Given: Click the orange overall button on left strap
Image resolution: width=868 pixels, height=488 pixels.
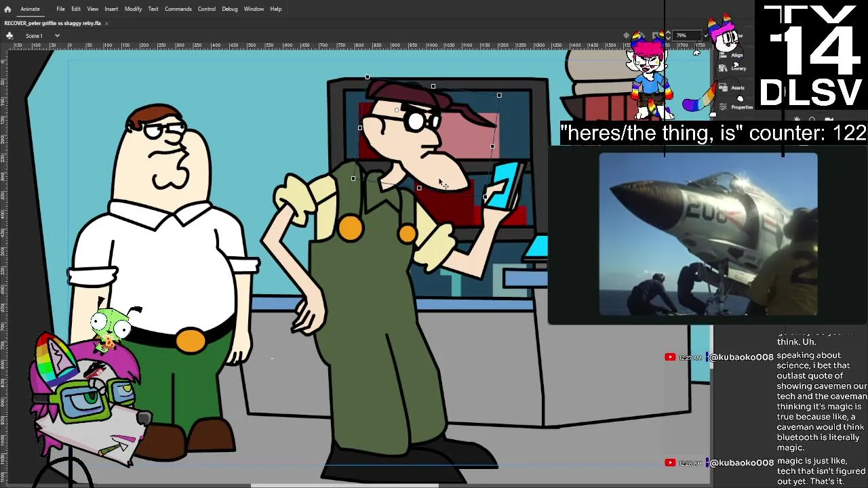Looking at the screenshot, I should tap(350, 228).
